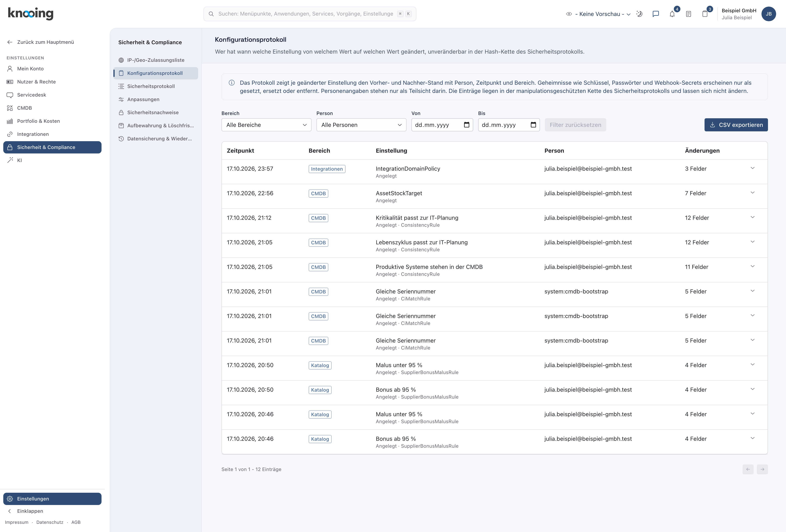The image size is (786, 532).
Task: Click the calendar icon in Von field
Action: tap(466, 125)
